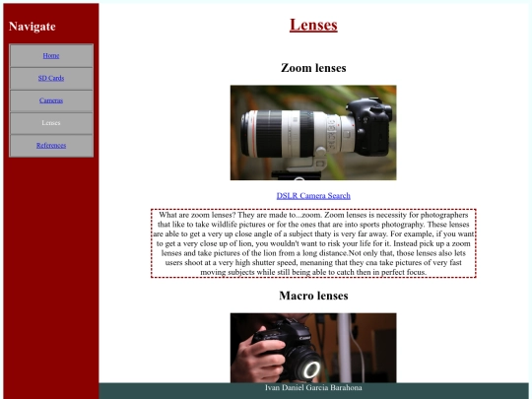The width and height of the screenshot is (532, 399).
Task: Click the Macro lenses heading
Action: click(x=313, y=296)
